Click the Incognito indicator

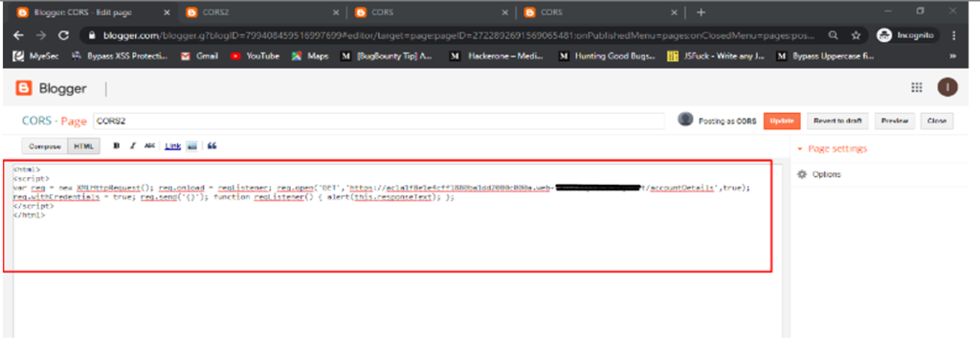(904, 35)
